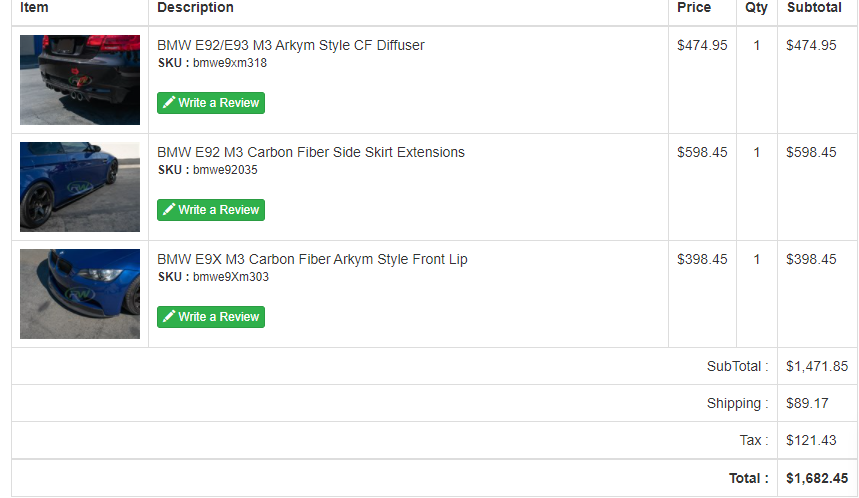This screenshot has height=498, width=859.
Task: Open BMW E9X M3 Carbon Fiber Arkym Front Lip
Action: pyautogui.click(x=312, y=259)
